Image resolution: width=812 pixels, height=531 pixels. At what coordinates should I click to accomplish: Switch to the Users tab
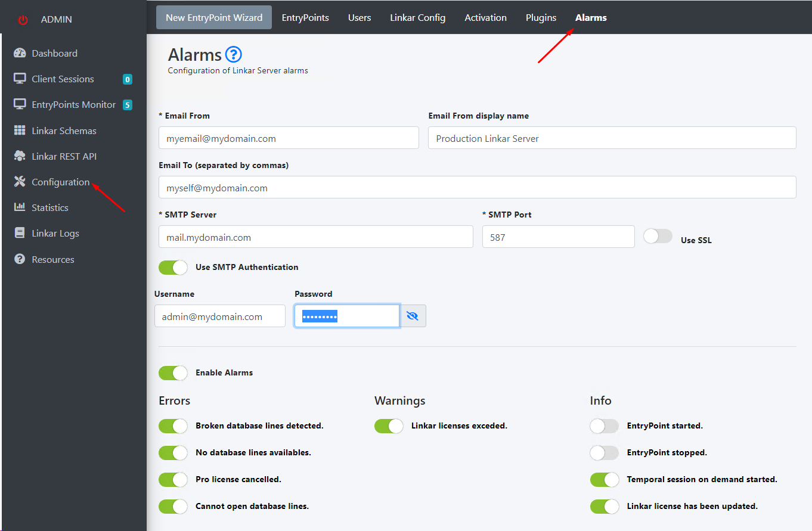[x=359, y=17]
